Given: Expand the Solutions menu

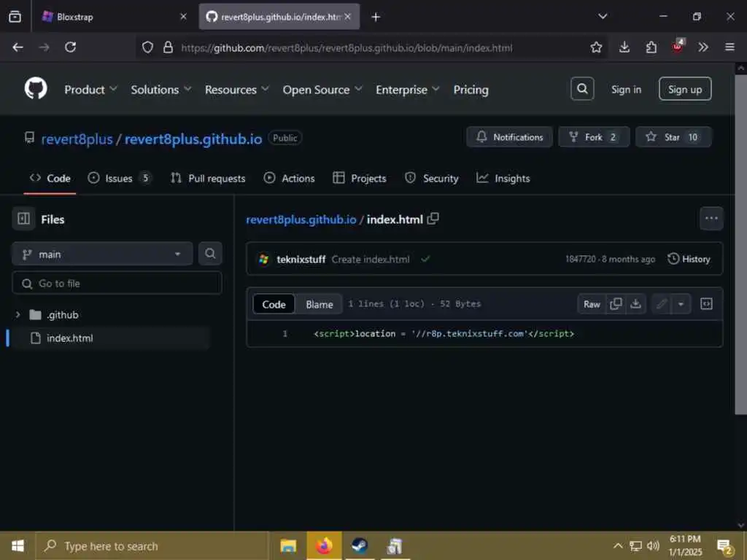Looking at the screenshot, I should (161, 90).
